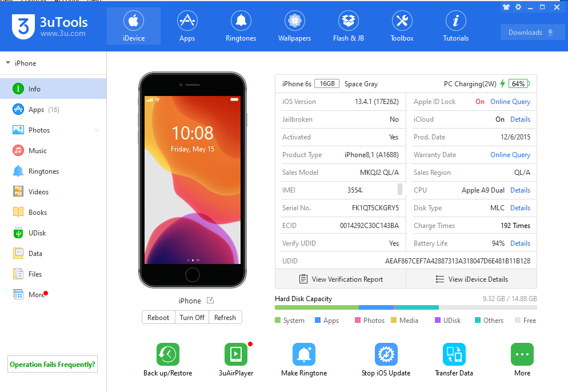The width and height of the screenshot is (568, 392).
Task: Click the Free legend color swatch
Action: pos(518,320)
